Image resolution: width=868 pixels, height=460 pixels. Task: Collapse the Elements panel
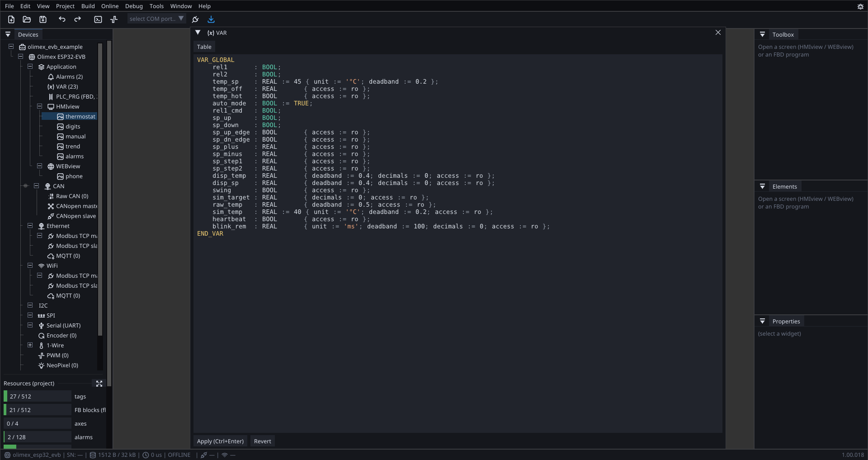(762, 186)
